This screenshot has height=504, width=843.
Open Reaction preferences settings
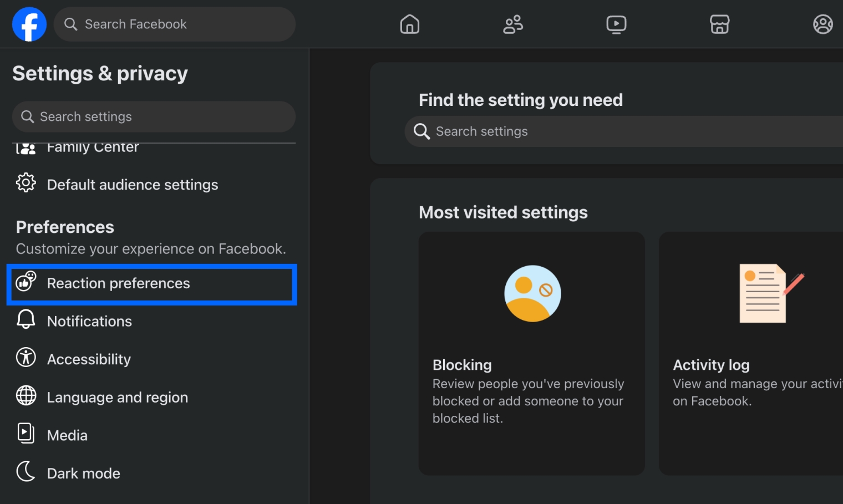pos(119,283)
